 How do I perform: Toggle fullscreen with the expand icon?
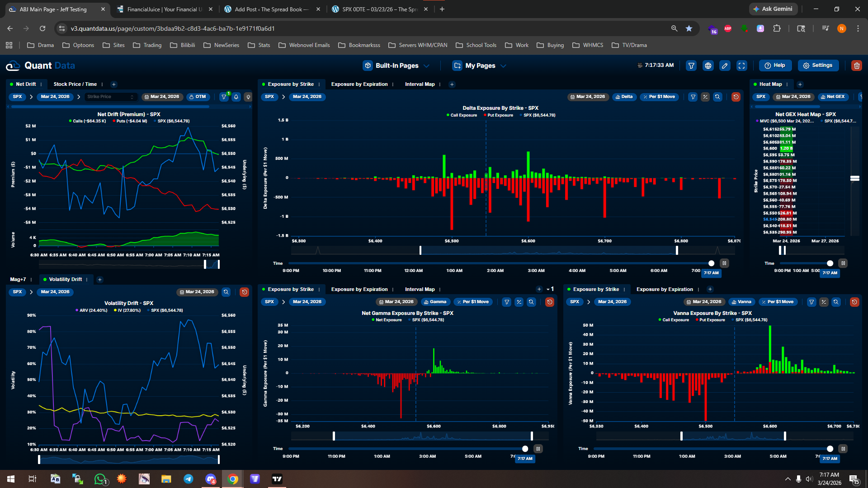(x=742, y=66)
